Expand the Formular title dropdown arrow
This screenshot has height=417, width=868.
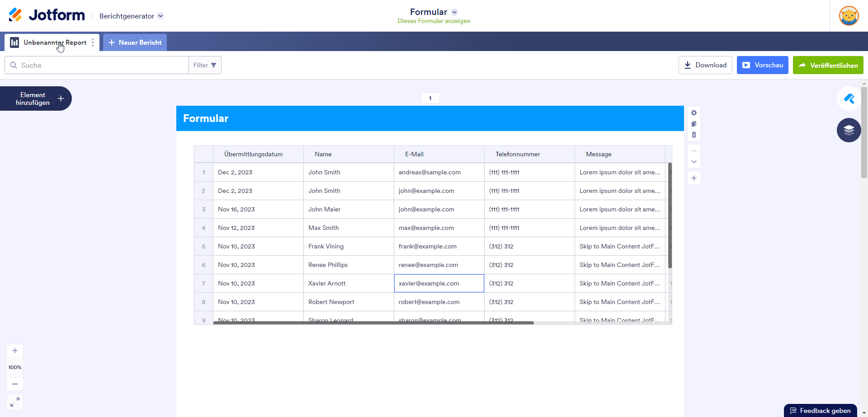[x=454, y=12]
